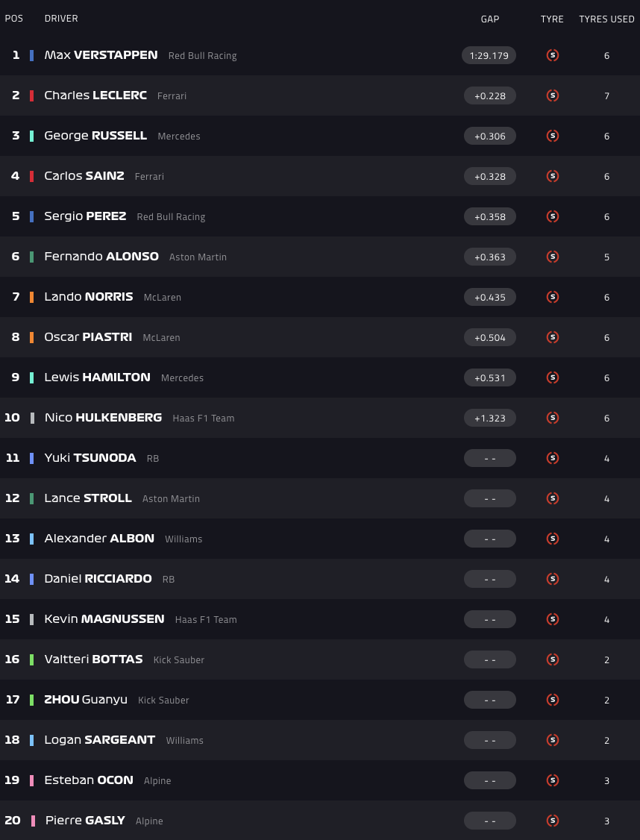The image size is (640, 840).
Task: Click the soft tyre icon beside Leclerc
Action: pos(553,95)
